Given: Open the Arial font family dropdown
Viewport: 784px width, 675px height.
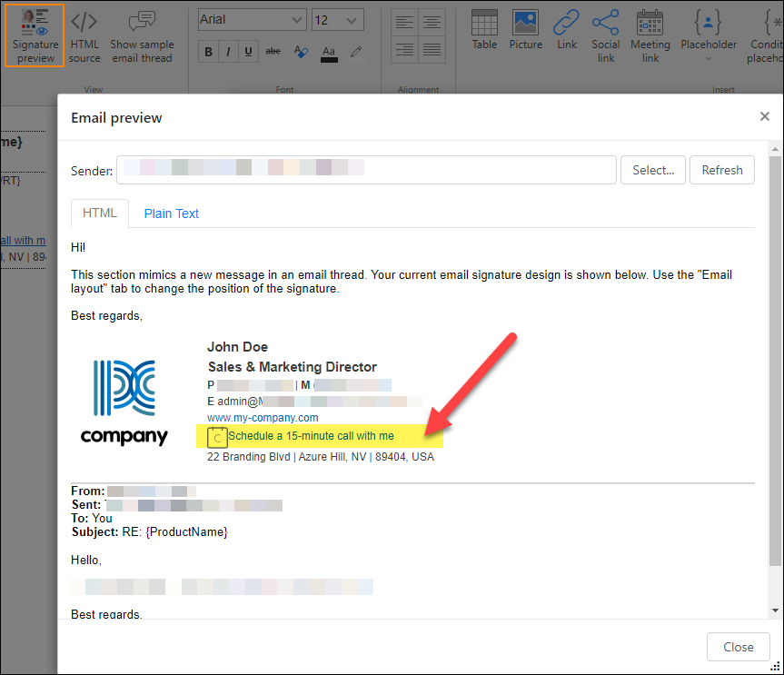Looking at the screenshot, I should (x=252, y=19).
